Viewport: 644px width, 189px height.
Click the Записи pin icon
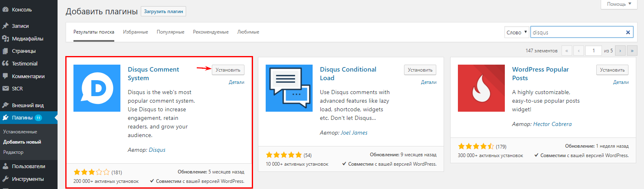pyautogui.click(x=5, y=26)
